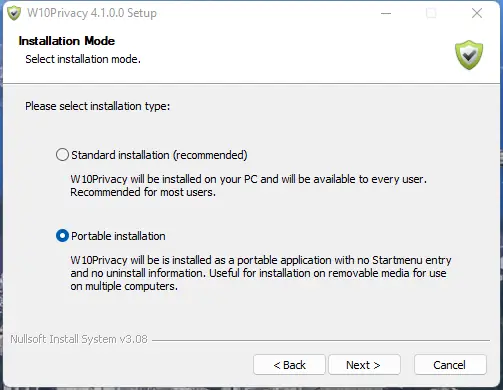Screen dimensions: 503x390
Task: Click the "Standard installation (recommended)" label text
Action: (x=159, y=155)
